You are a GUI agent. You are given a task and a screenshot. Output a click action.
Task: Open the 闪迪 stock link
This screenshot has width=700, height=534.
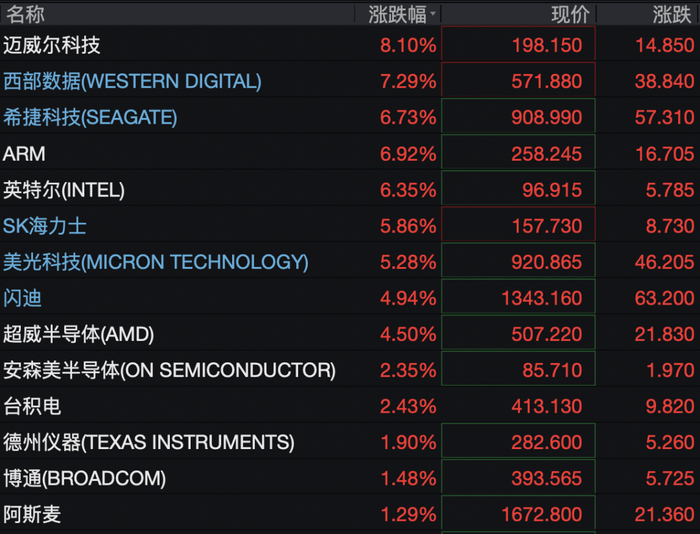[x=22, y=298]
